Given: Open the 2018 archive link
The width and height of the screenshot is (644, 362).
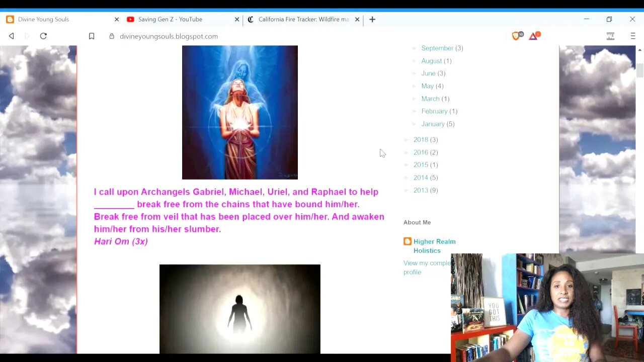Looking at the screenshot, I should (x=421, y=140).
